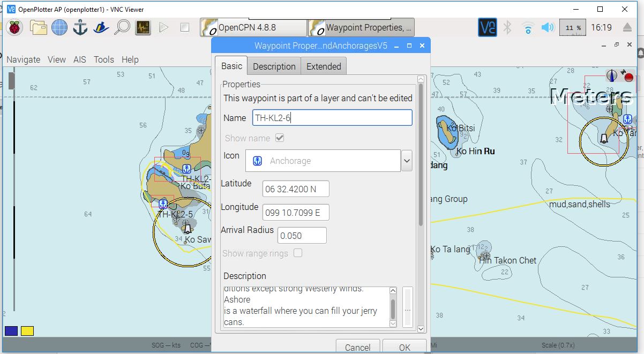Open the Raspberry Pi applications menu
Image resolution: width=644 pixels, height=354 pixels.
point(14,27)
